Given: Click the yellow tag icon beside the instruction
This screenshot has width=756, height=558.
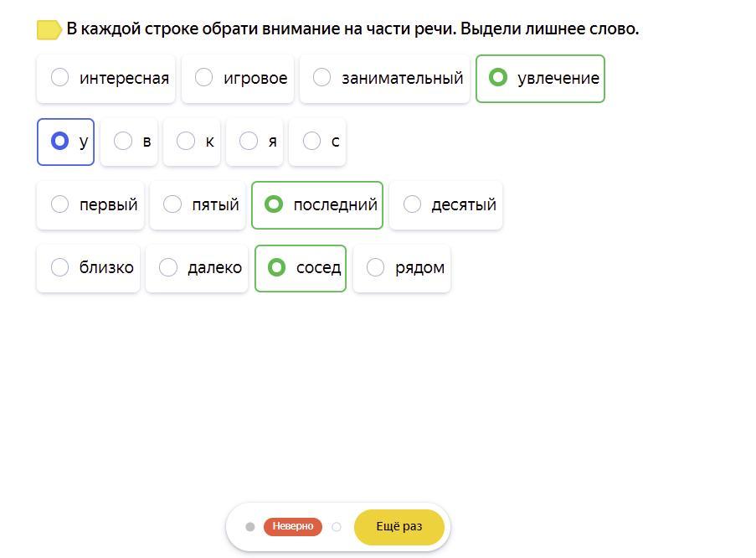Looking at the screenshot, I should coord(49,30).
